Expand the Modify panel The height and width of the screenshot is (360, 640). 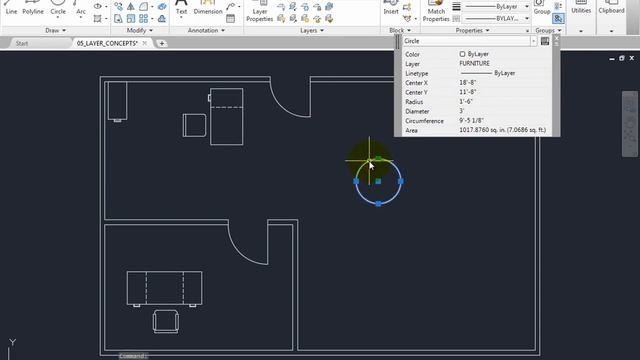point(140,30)
